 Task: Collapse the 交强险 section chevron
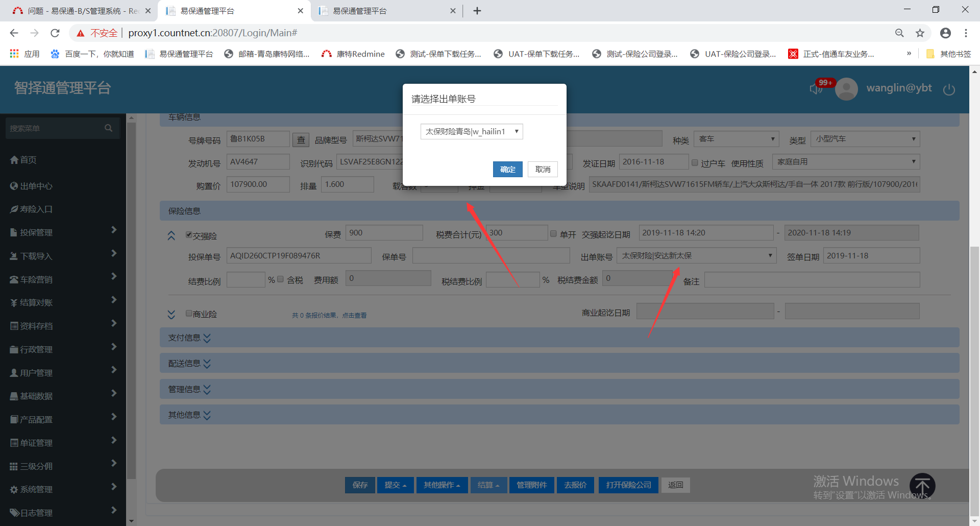pos(171,235)
